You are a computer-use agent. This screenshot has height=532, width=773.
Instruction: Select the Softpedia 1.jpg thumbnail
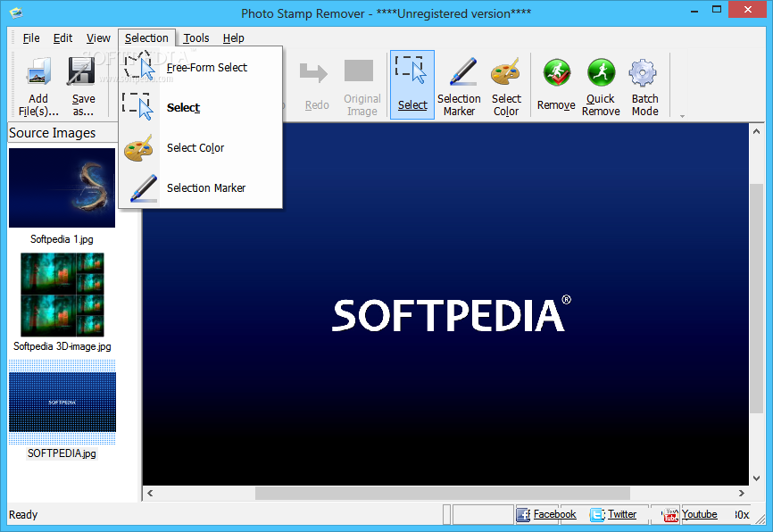tap(62, 187)
